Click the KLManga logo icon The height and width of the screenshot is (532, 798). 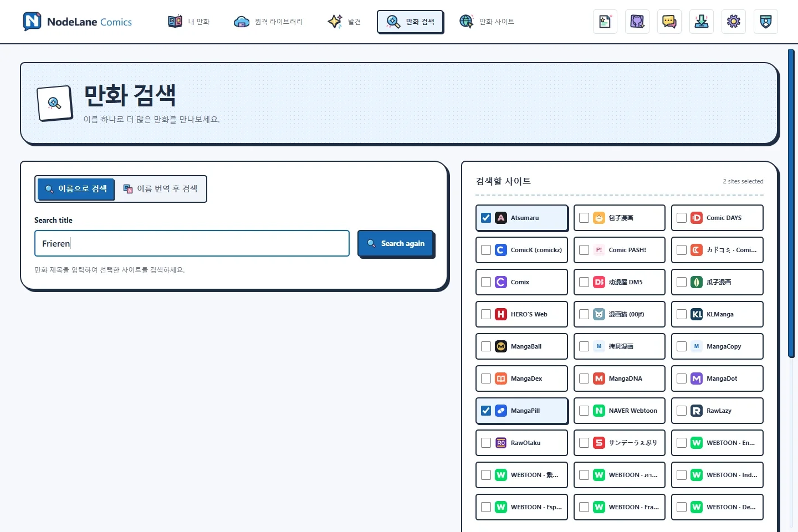(x=697, y=314)
